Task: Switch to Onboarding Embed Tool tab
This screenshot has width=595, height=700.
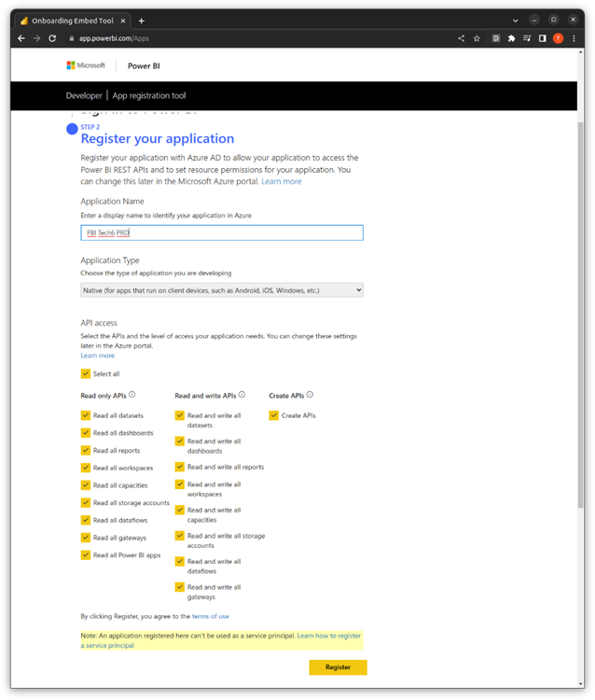Action: tap(70, 20)
